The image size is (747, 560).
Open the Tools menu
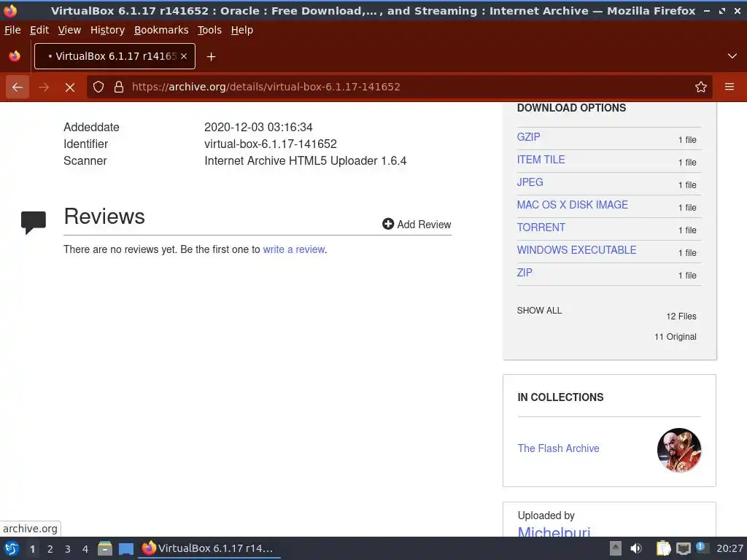click(x=209, y=30)
